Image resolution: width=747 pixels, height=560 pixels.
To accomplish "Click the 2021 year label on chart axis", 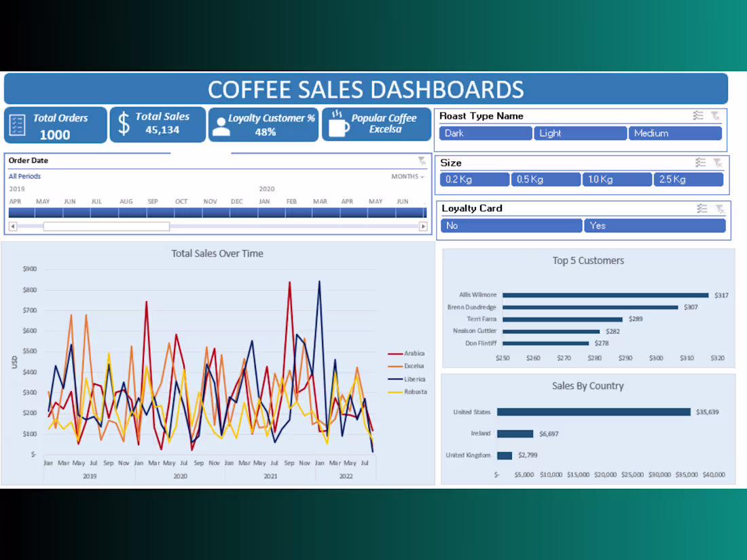I will click(270, 476).
